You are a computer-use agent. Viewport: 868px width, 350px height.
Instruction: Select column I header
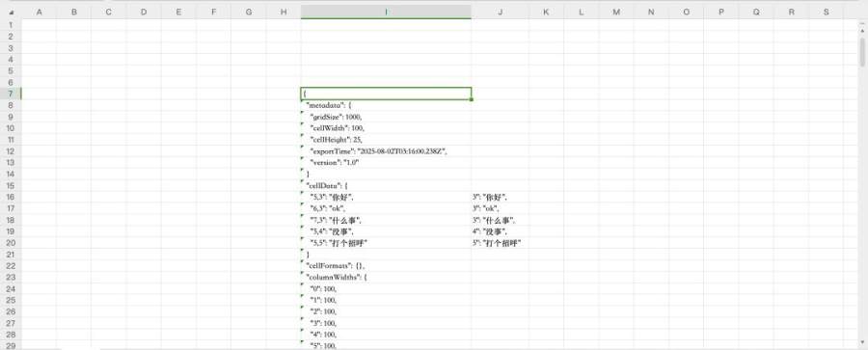(386, 12)
